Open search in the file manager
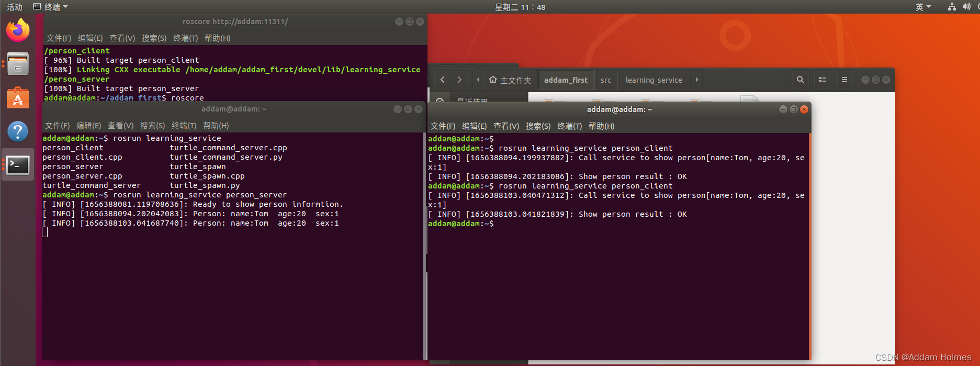This screenshot has height=366, width=980. [800, 80]
